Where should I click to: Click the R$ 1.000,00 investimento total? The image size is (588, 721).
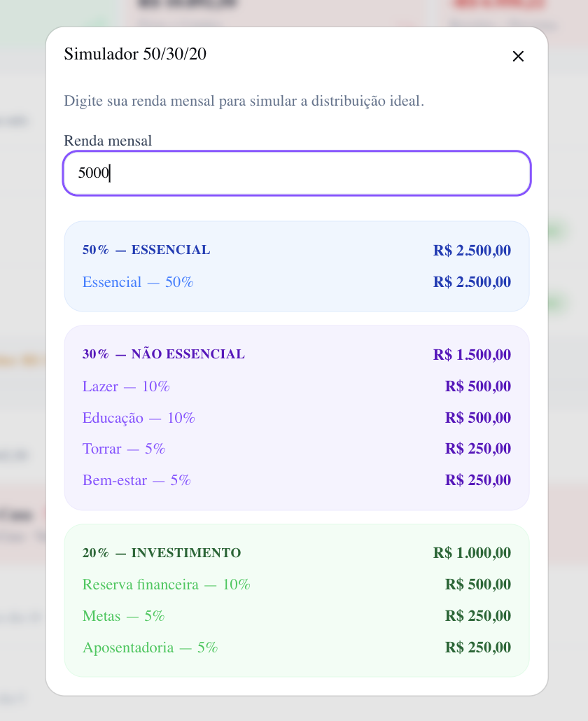472,553
